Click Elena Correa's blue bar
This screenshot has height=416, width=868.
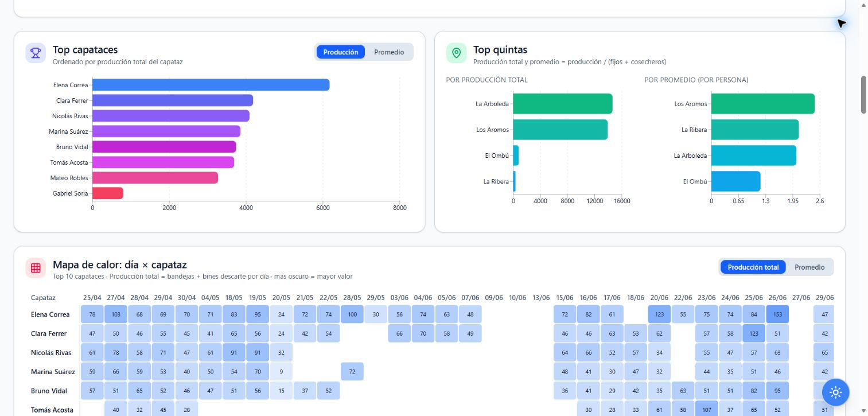pos(211,85)
